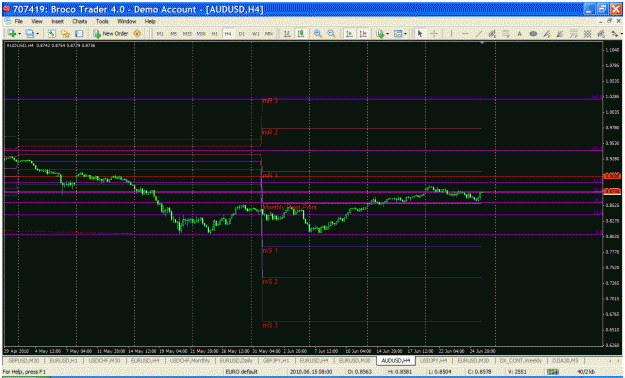This screenshot has width=625, height=378.
Task: Select the Equidistant Channel tool
Action: (492, 34)
